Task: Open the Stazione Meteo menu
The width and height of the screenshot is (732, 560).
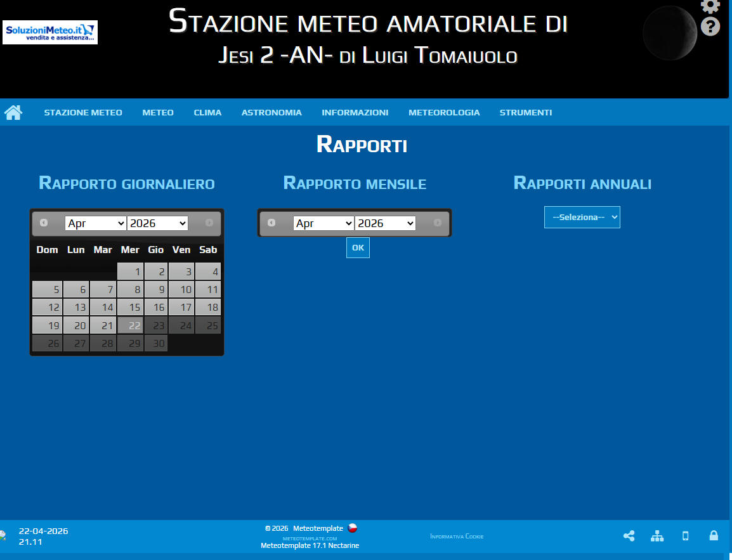Action: (83, 113)
